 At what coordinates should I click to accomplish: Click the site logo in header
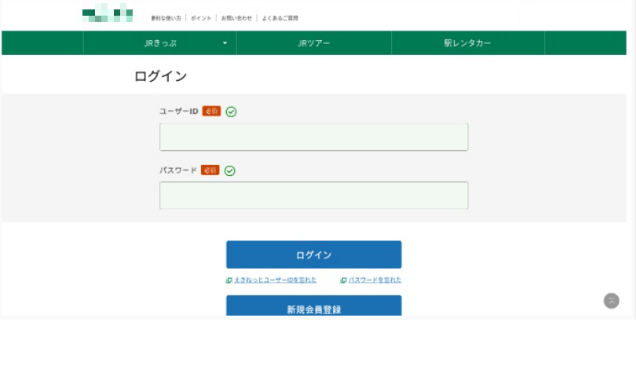[107, 13]
